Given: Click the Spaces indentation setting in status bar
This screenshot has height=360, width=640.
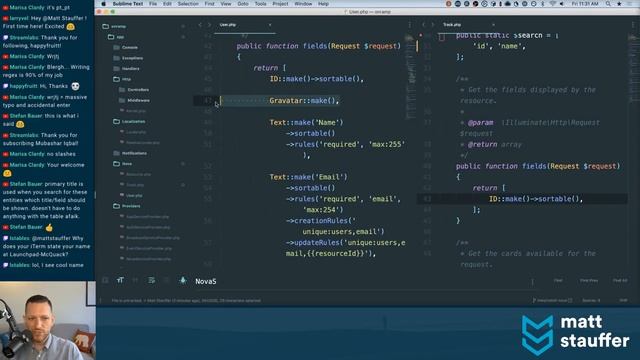Looking at the screenshot, I should [591, 301].
